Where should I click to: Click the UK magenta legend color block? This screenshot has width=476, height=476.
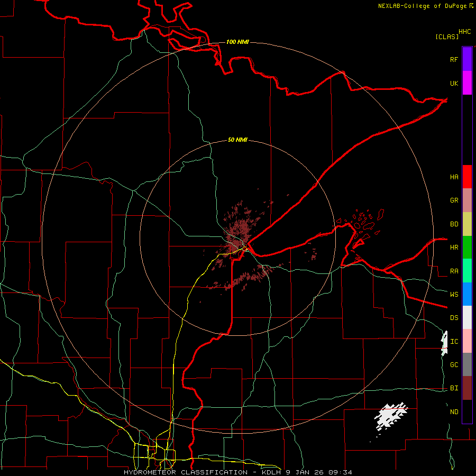pyautogui.click(x=467, y=83)
